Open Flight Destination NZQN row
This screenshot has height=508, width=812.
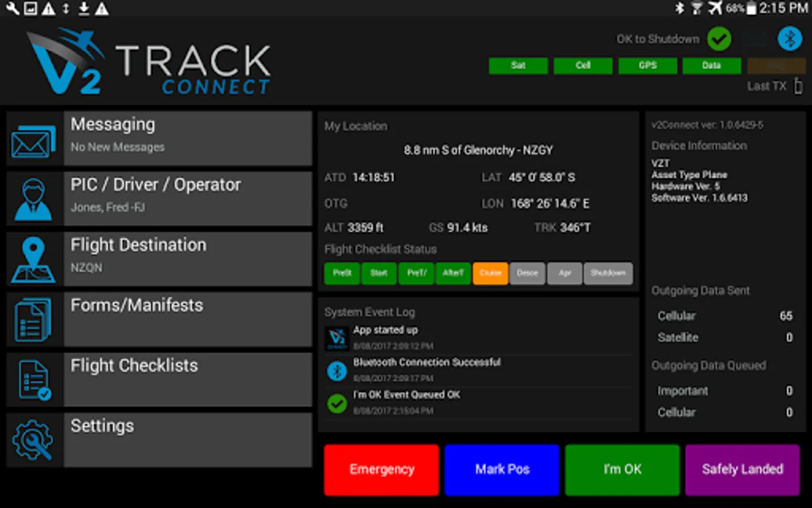159,259
